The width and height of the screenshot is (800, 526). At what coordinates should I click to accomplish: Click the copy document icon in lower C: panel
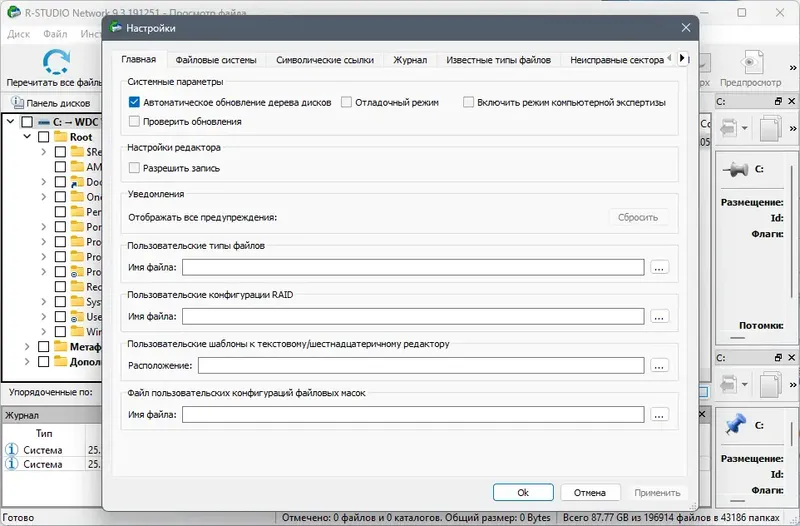[x=770, y=384]
